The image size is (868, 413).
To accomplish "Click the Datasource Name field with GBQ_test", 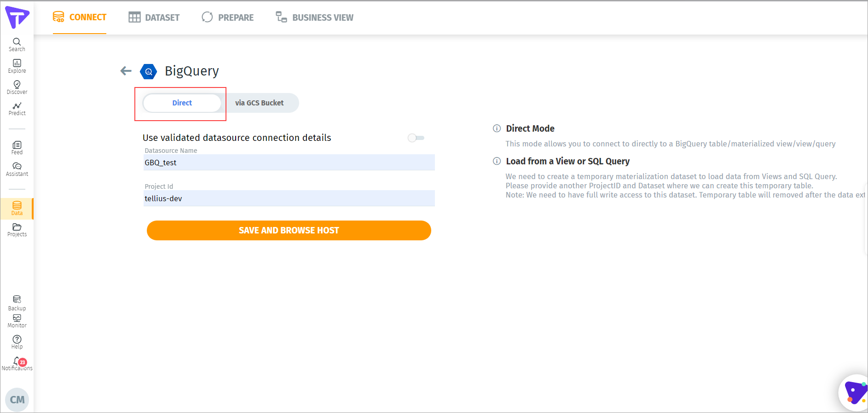I will click(x=289, y=163).
